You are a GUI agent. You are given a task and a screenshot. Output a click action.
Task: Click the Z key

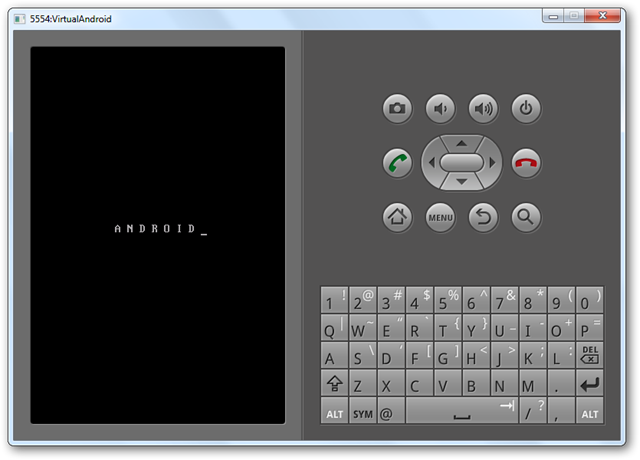point(363,382)
